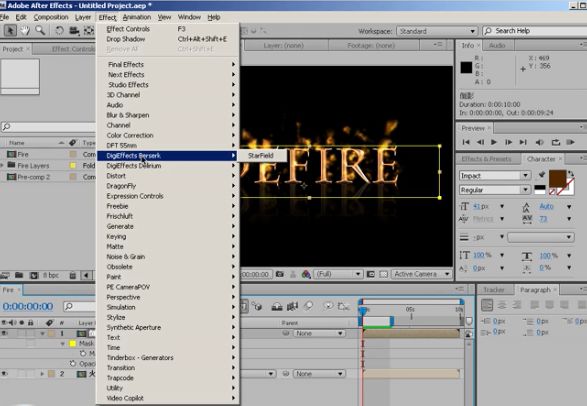Screen dimensions: 587x406
Task: Toggle visibility eye of layer 1
Action: pos(4,333)
